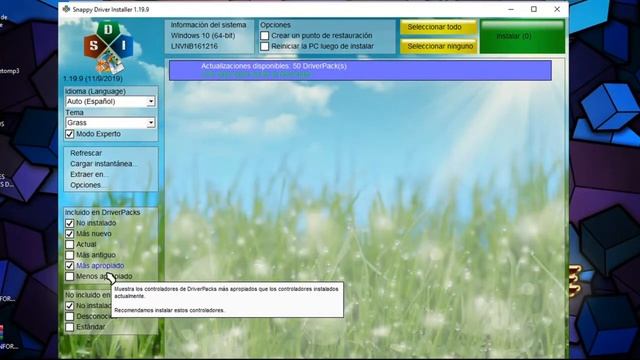640x360 pixels.
Task: Click the green Instalar (0) button
Action: click(522, 36)
